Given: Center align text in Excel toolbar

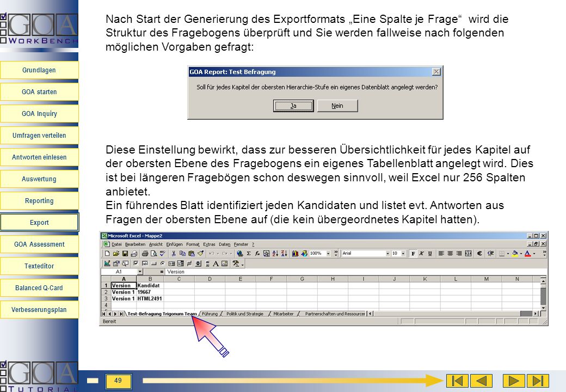Looking at the screenshot, I should click(450, 253).
